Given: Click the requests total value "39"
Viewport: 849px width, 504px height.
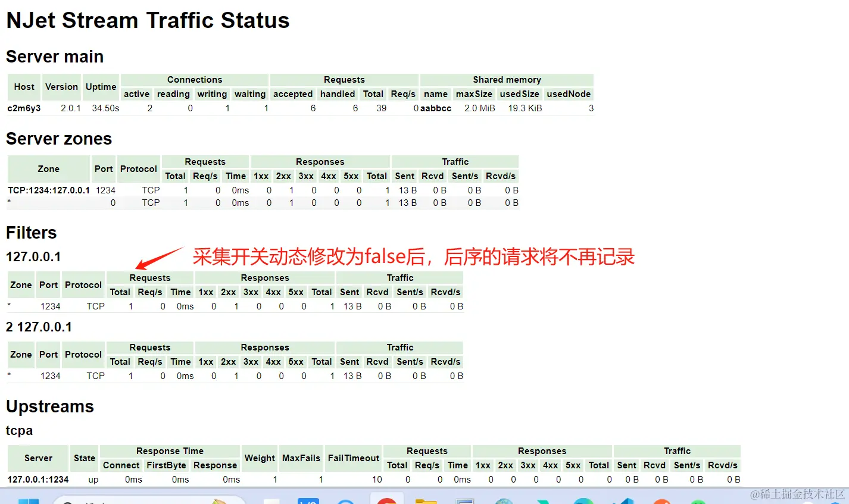Looking at the screenshot, I should pyautogui.click(x=381, y=108).
